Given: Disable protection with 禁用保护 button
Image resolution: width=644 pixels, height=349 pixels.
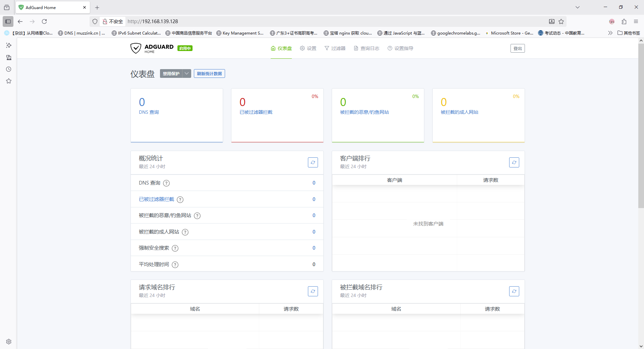Looking at the screenshot, I should tap(171, 73).
